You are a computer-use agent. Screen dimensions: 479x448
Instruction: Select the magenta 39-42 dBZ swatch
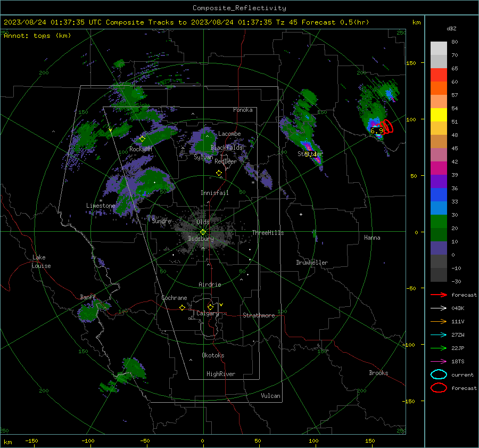[439, 168]
